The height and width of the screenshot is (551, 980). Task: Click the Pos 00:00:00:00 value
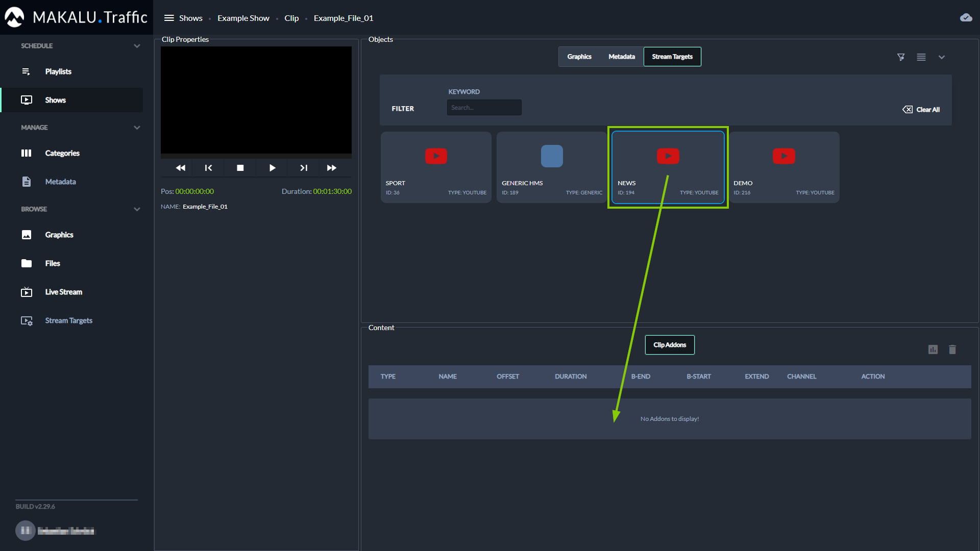(194, 191)
